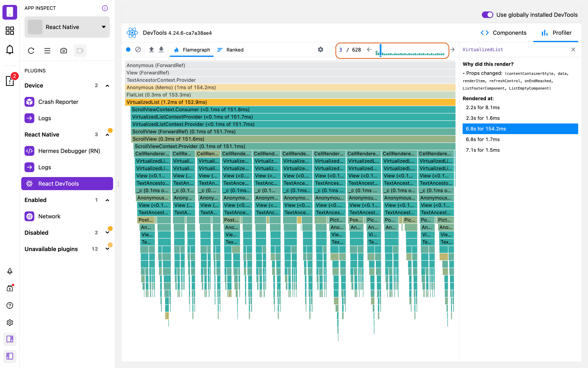The width and height of the screenshot is (588, 368).
Task: Toggle the right sidebar layout icon
Action: pyautogui.click(x=10, y=339)
